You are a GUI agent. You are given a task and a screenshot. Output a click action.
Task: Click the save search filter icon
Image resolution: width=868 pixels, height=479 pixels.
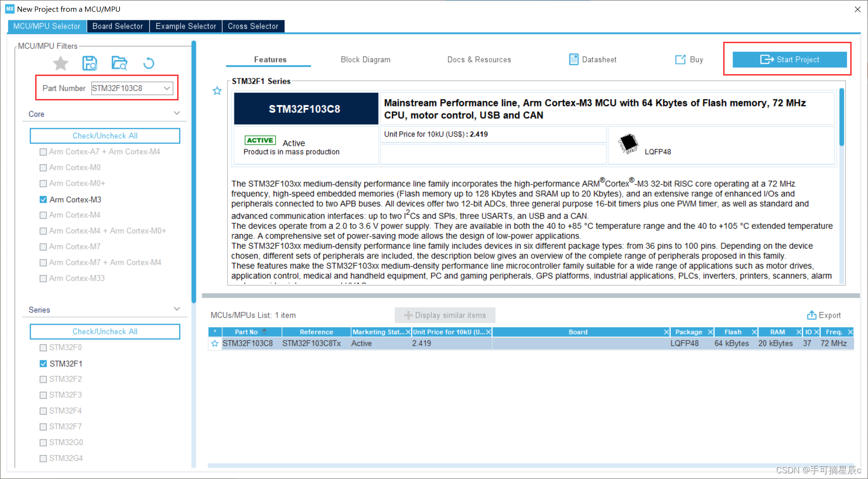90,63
